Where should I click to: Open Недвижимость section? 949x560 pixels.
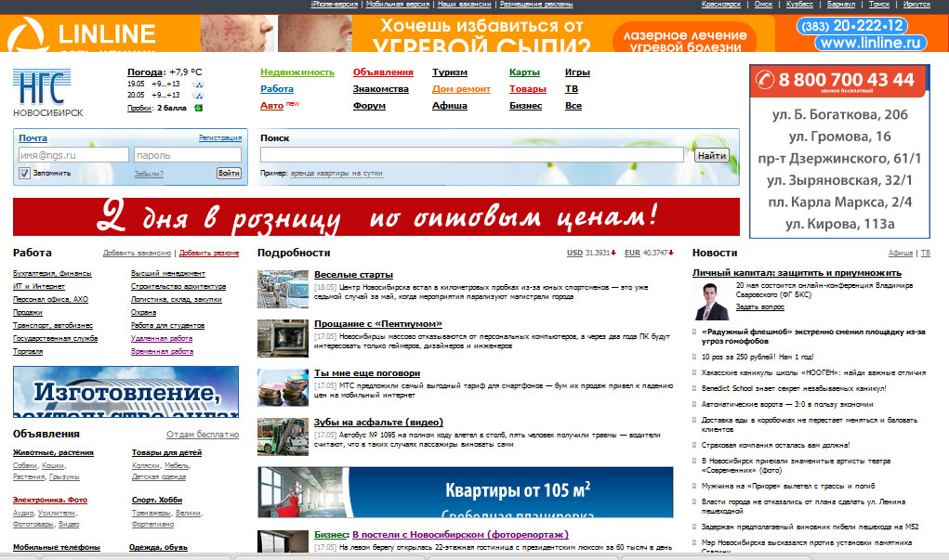tap(297, 72)
